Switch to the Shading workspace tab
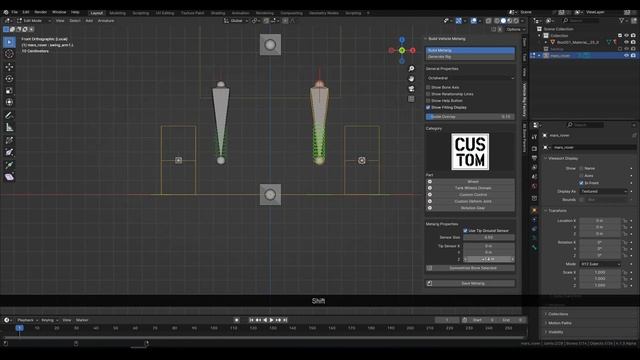This screenshot has height=360, width=640. (218, 13)
